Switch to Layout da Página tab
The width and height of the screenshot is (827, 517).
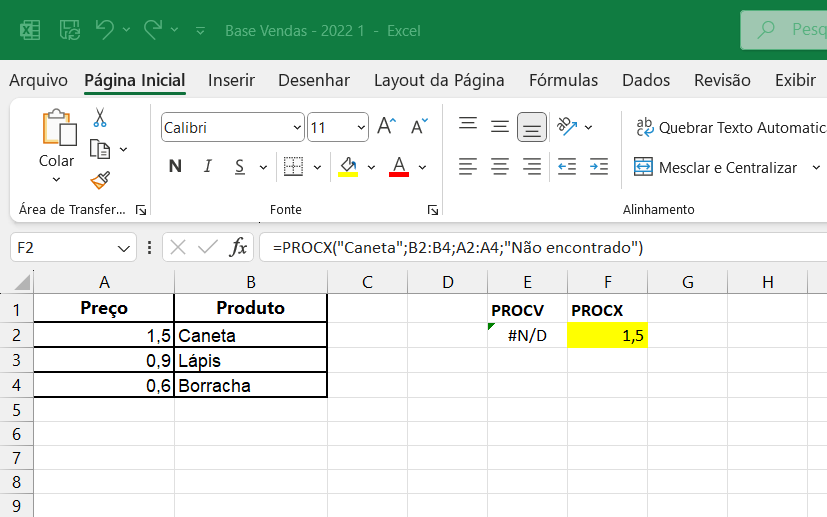coord(439,80)
